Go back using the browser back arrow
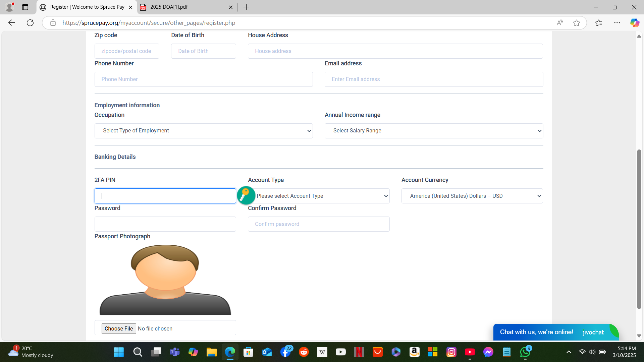 [12, 23]
